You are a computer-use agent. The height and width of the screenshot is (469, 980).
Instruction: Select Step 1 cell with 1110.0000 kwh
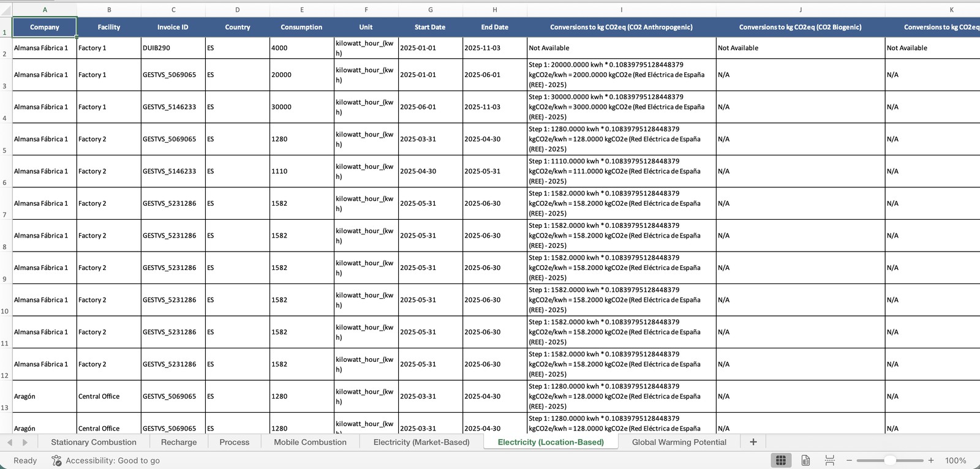point(622,171)
